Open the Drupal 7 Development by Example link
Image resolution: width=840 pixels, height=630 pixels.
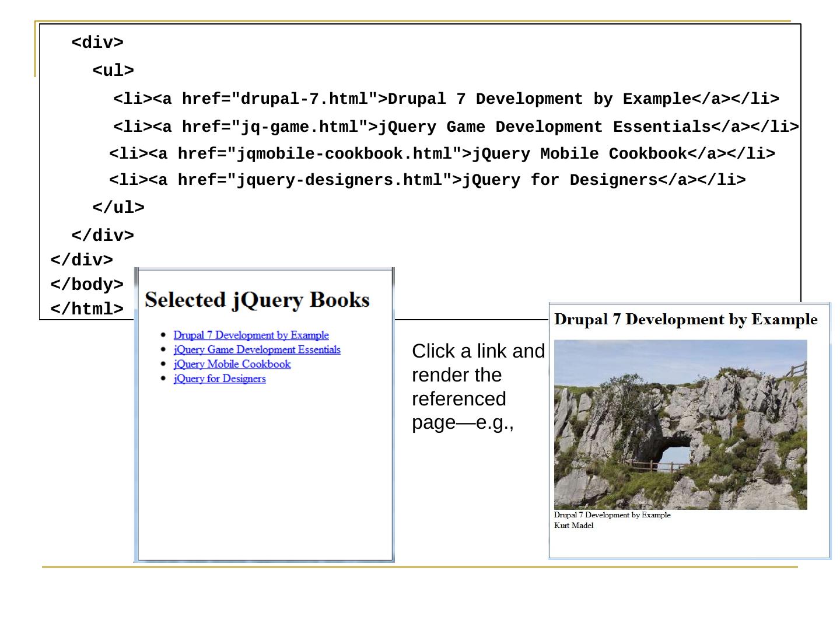tap(251, 335)
